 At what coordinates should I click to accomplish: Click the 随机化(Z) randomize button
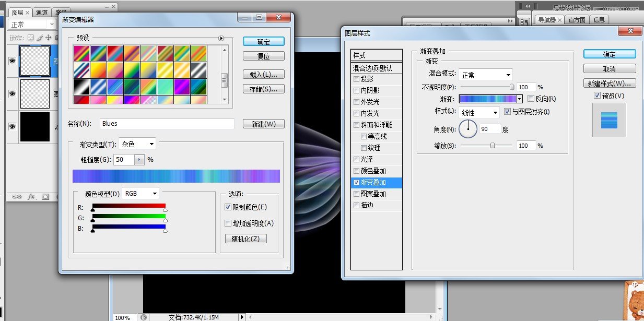click(245, 239)
